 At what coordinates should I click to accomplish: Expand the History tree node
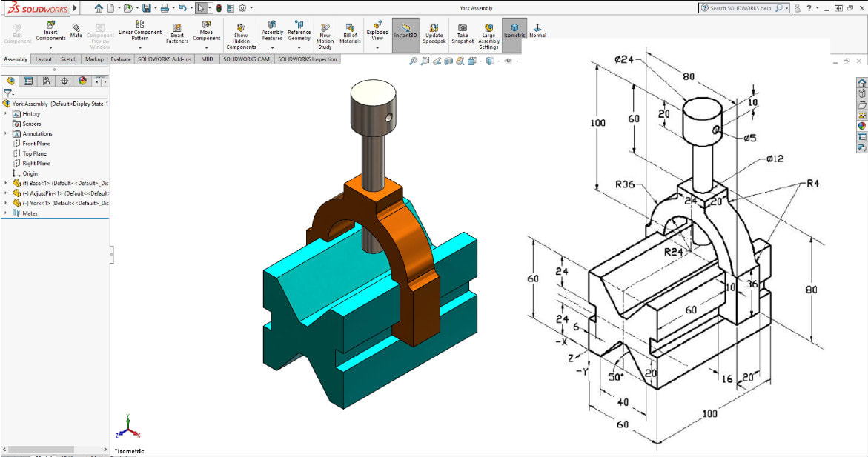(6, 113)
